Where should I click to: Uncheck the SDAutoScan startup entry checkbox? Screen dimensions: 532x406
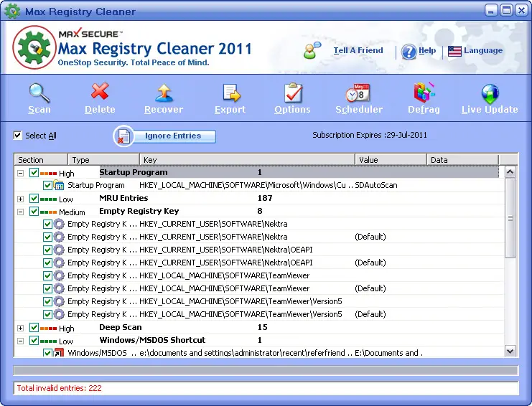[47, 185]
